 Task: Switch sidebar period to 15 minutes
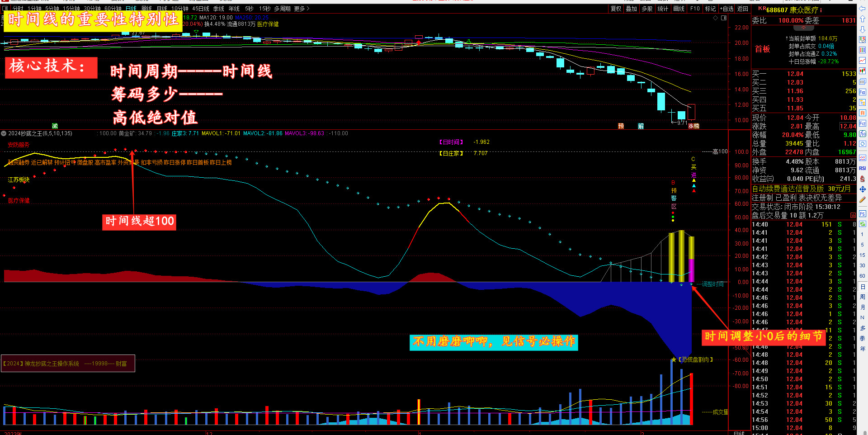click(863, 255)
